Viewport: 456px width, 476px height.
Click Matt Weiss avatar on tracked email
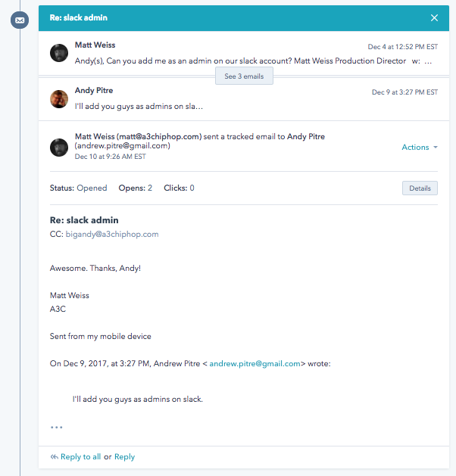point(59,148)
